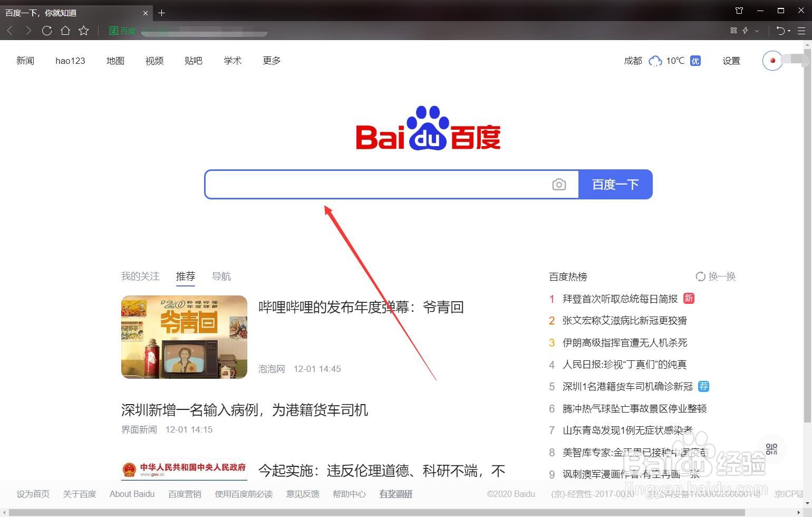The height and width of the screenshot is (517, 812).
Task: Open the 贴吧 navigation link
Action: [x=194, y=61]
